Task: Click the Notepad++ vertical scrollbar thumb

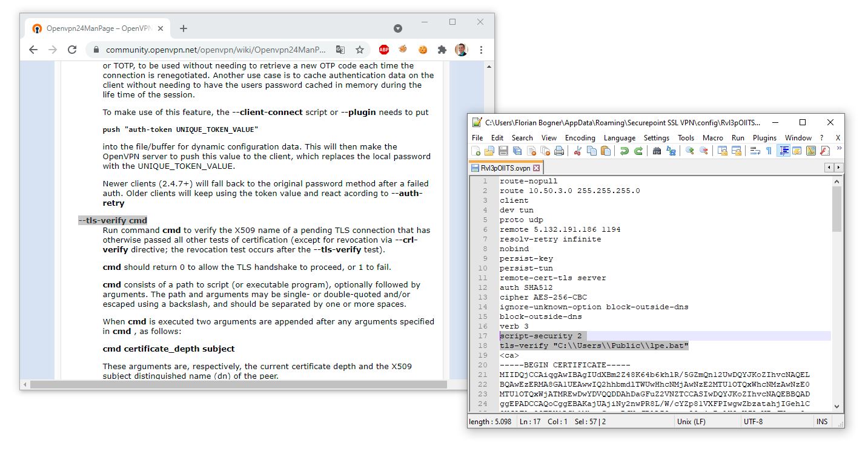Action: click(x=837, y=209)
